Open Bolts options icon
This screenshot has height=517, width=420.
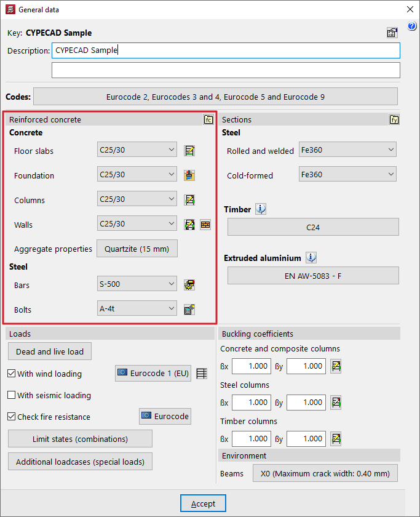click(x=189, y=309)
